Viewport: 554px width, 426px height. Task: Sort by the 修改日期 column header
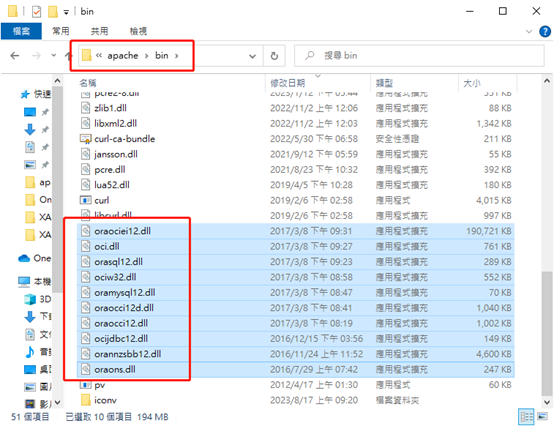click(287, 83)
